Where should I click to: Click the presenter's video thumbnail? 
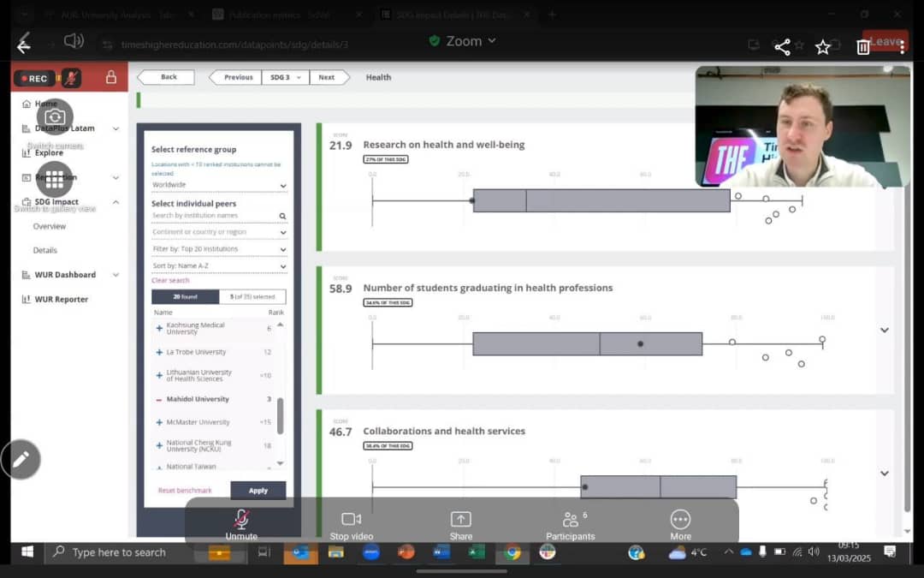(x=803, y=126)
